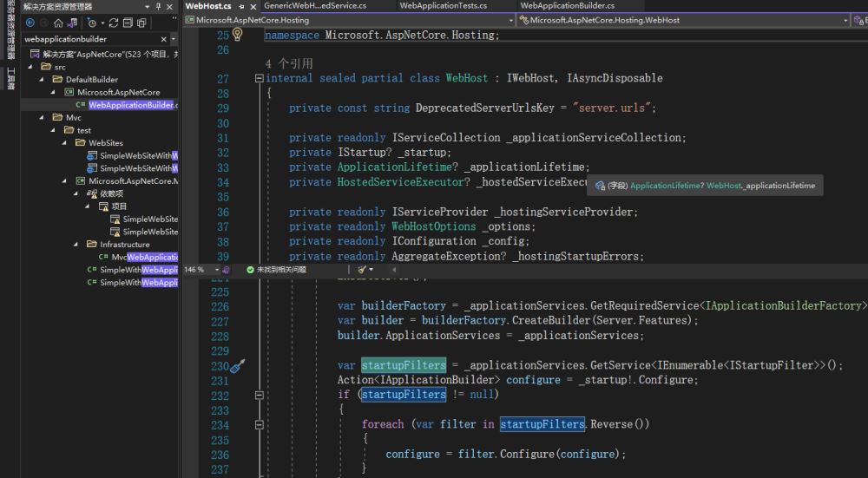This screenshot has width=868, height=478.
Task: Collapse the WebSites folder
Action: [x=64, y=143]
